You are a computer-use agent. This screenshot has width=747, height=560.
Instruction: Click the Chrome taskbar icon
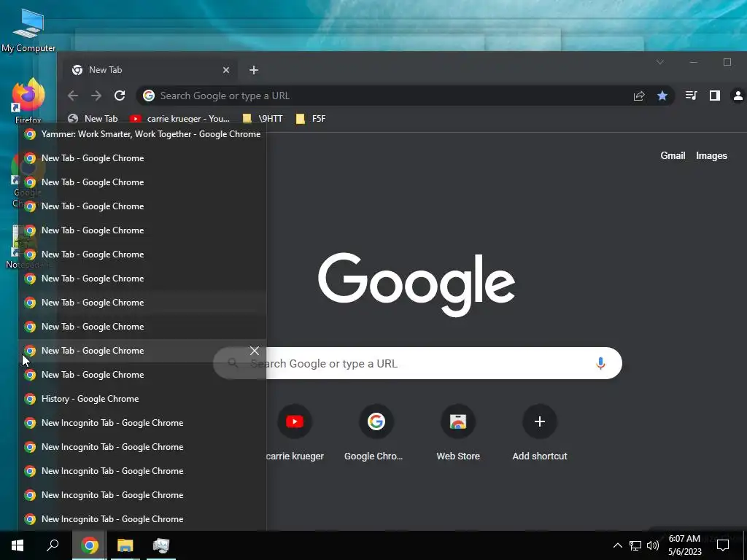[x=90, y=545]
